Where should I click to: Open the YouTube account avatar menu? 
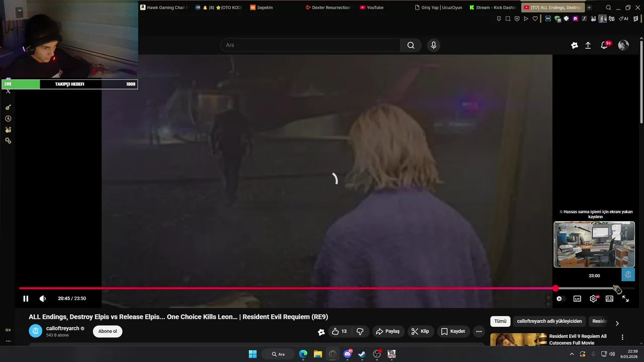623,45
